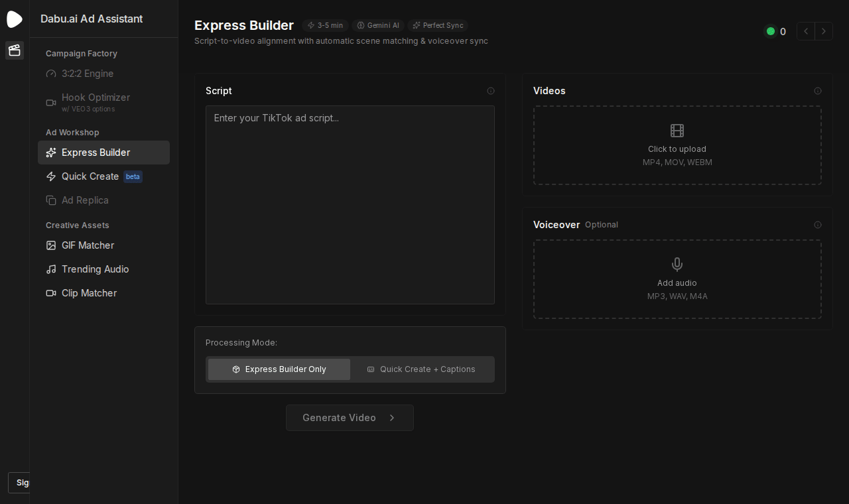The width and height of the screenshot is (849, 504).
Task: Open the clapperboard icon in left rail
Action: tap(15, 50)
